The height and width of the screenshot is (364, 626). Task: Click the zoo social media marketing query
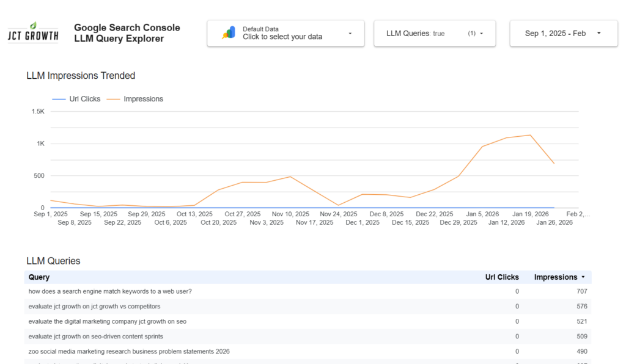pyautogui.click(x=129, y=351)
